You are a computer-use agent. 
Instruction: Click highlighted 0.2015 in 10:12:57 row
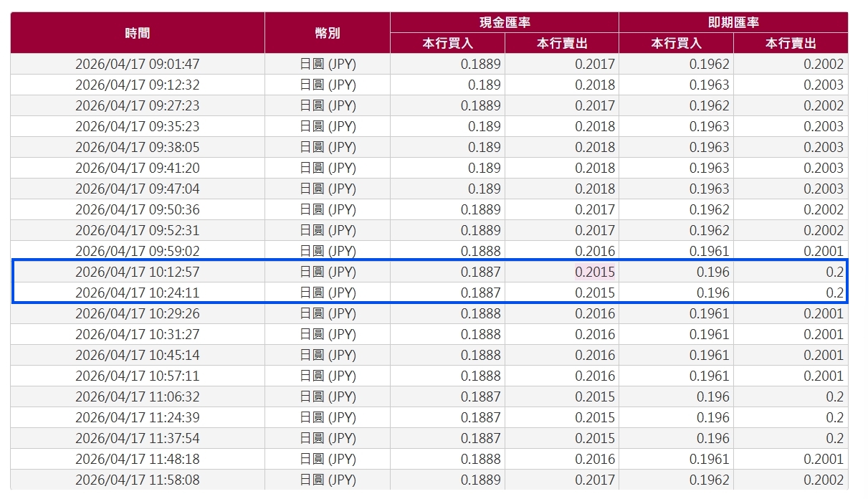(595, 272)
